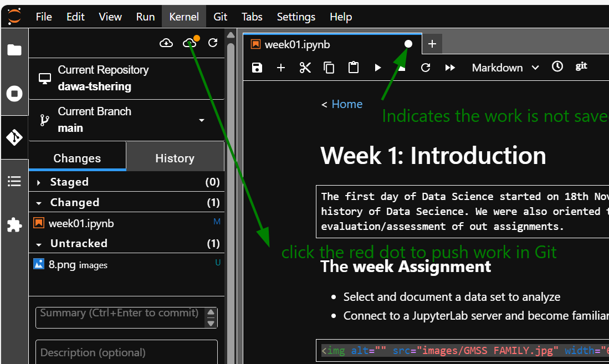Push committed changes with cloud upload icon
Viewport: 609px width, 364px height.
point(190,43)
